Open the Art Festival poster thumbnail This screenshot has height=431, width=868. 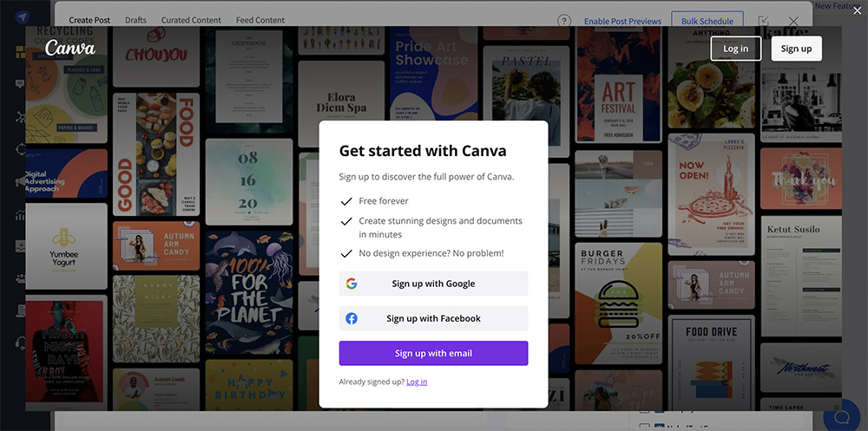(619, 84)
